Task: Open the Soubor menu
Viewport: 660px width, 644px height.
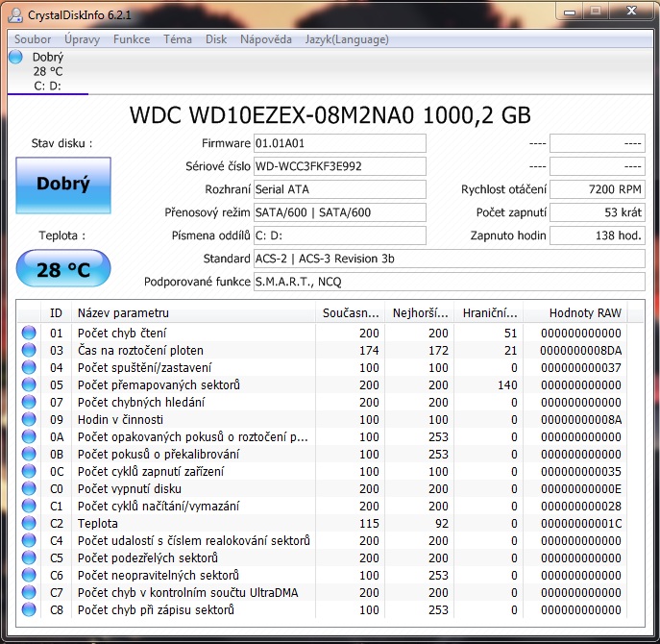Action: (x=33, y=39)
